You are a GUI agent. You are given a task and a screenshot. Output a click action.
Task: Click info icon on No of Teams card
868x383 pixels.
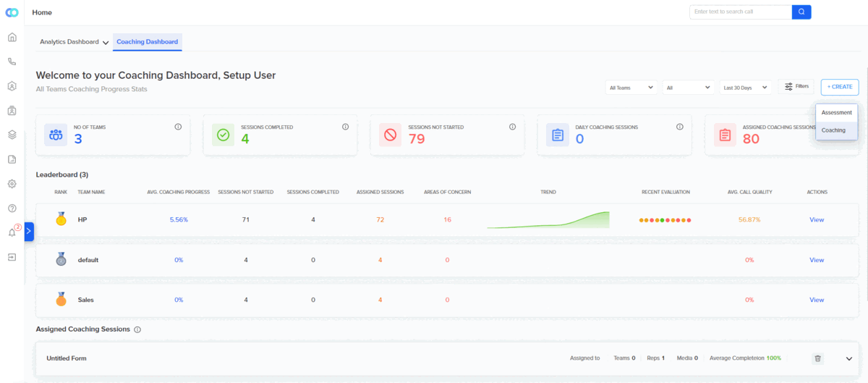[x=178, y=127]
